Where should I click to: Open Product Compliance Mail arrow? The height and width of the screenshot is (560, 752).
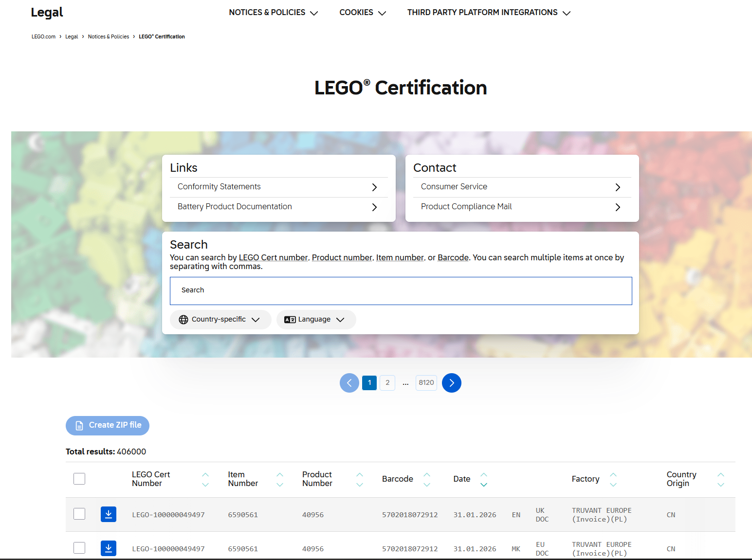coord(618,207)
